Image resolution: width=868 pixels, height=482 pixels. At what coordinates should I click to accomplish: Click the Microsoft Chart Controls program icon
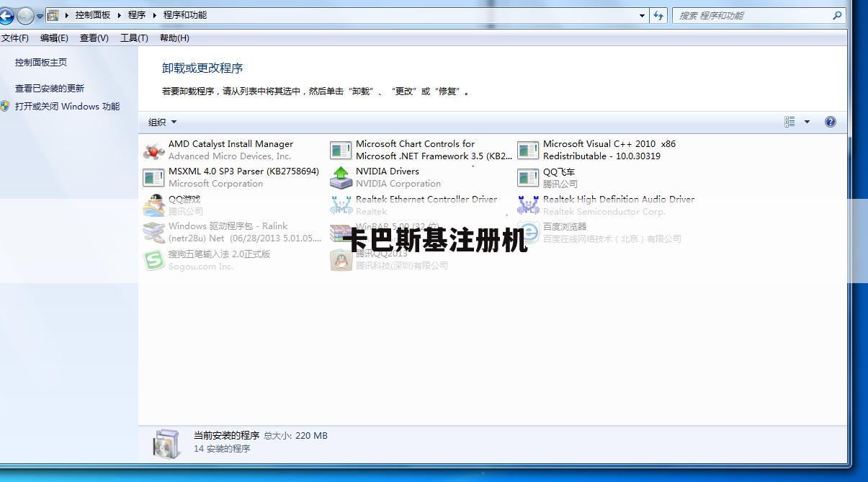pyautogui.click(x=341, y=150)
